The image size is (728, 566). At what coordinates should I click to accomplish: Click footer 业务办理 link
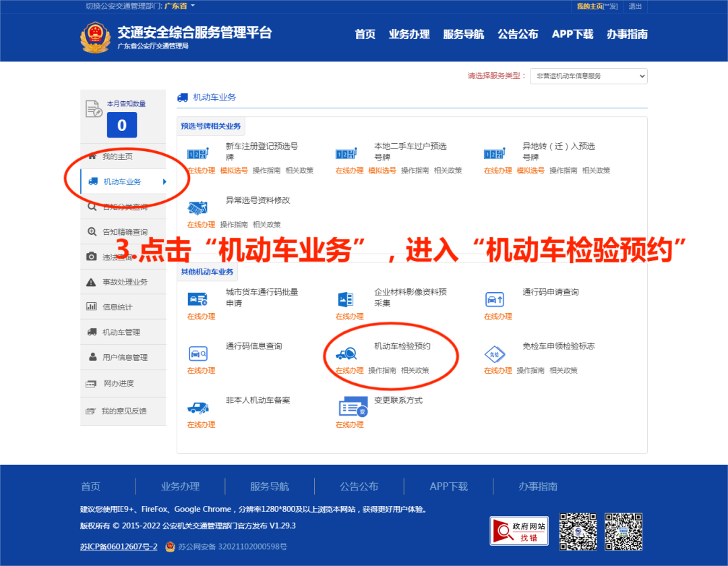(x=180, y=486)
